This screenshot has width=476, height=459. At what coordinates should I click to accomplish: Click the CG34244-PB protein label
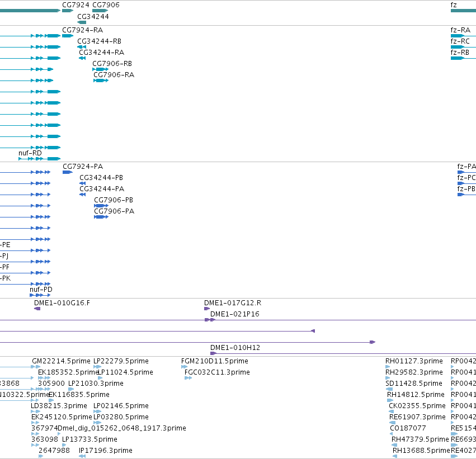101,178
